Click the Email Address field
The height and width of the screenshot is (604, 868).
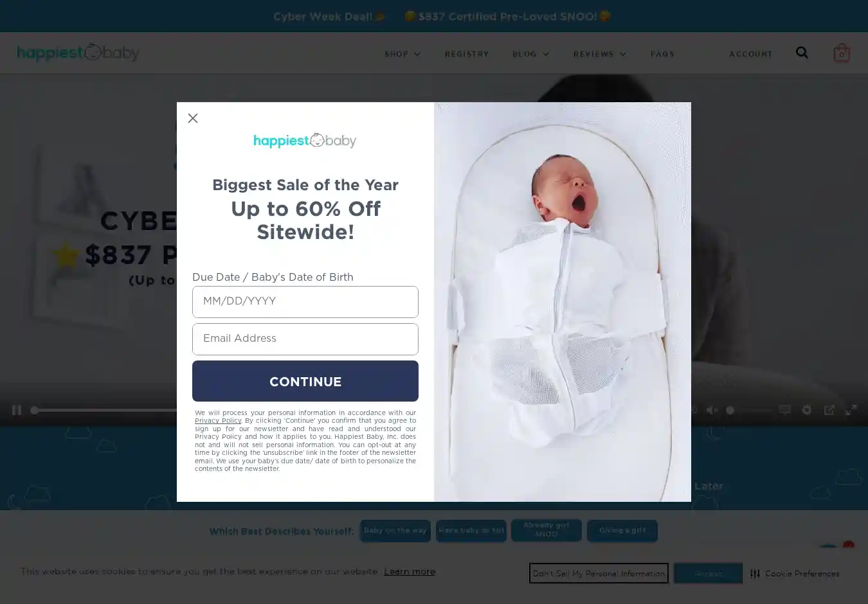pos(305,339)
